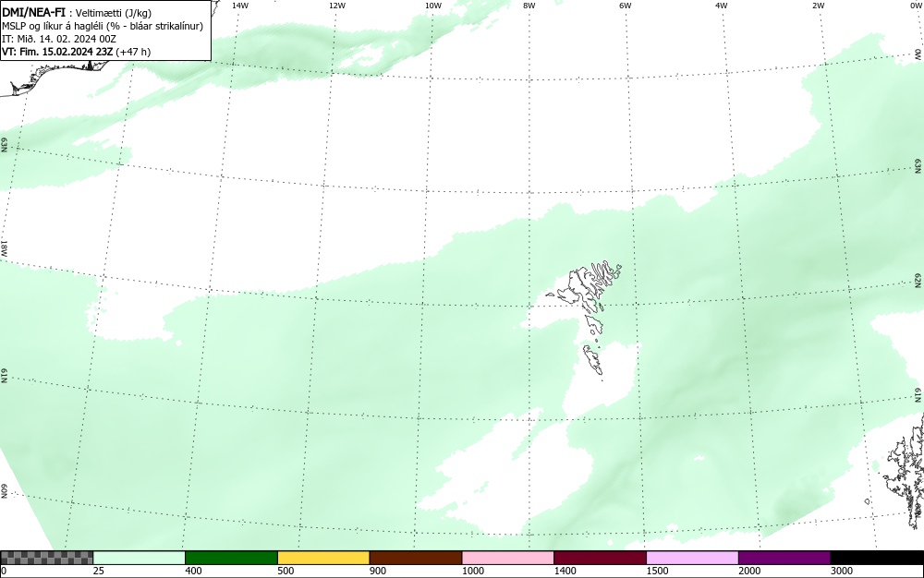Click the 0W longitude label

(x=915, y=6)
